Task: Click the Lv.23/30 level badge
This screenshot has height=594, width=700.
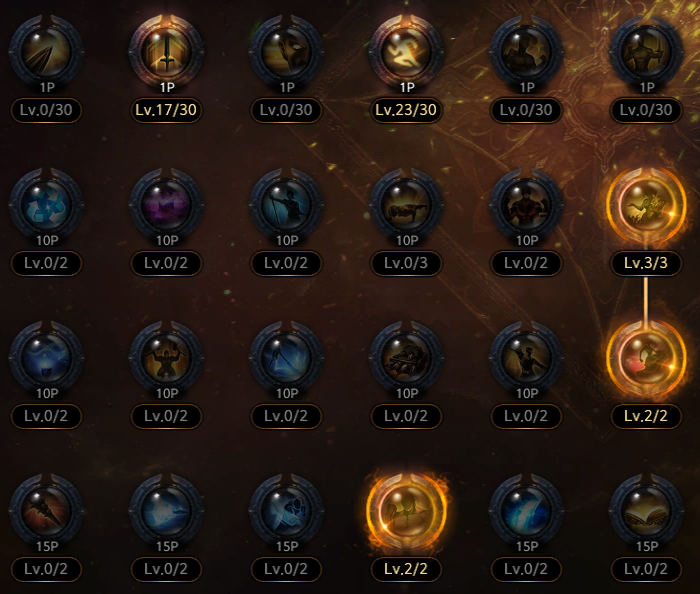Action: point(406,110)
